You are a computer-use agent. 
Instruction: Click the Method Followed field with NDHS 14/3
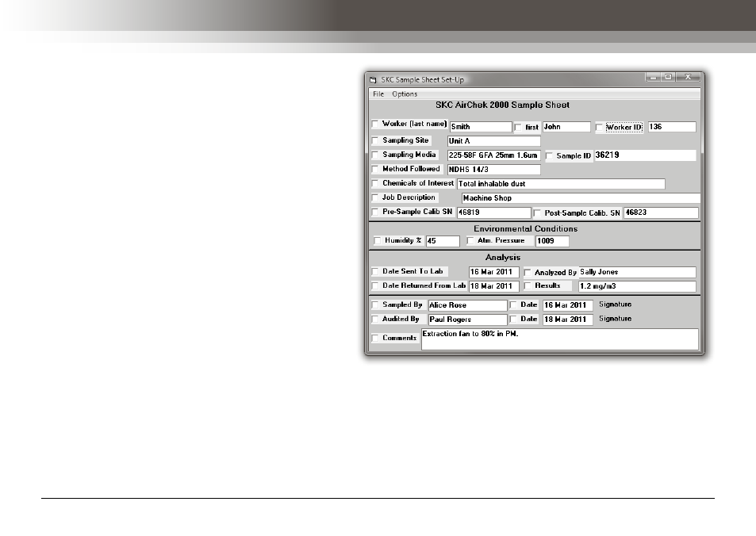click(x=493, y=170)
